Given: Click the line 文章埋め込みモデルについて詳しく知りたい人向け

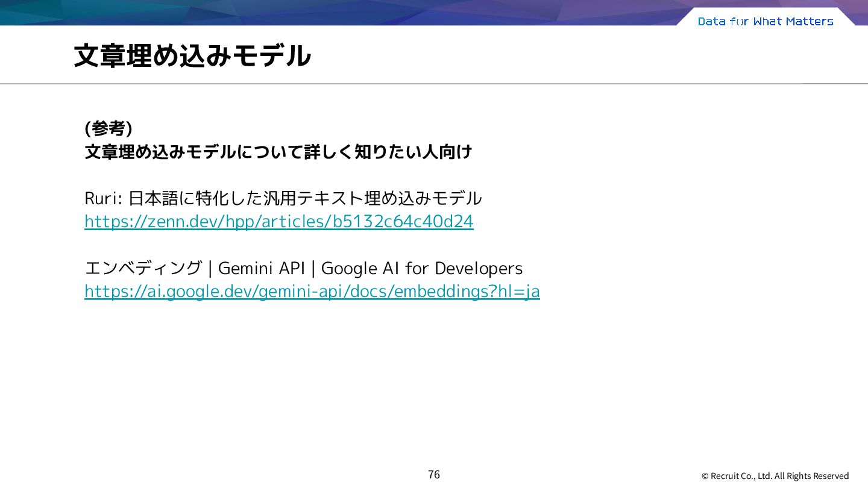Looking at the screenshot, I should pyautogui.click(x=278, y=152).
